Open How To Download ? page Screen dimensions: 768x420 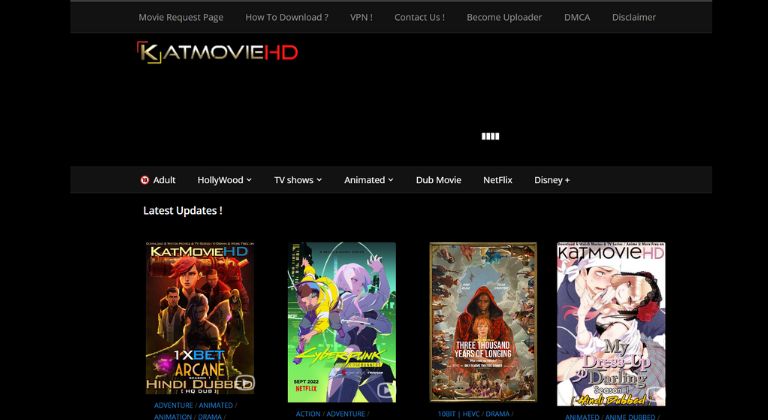287,17
